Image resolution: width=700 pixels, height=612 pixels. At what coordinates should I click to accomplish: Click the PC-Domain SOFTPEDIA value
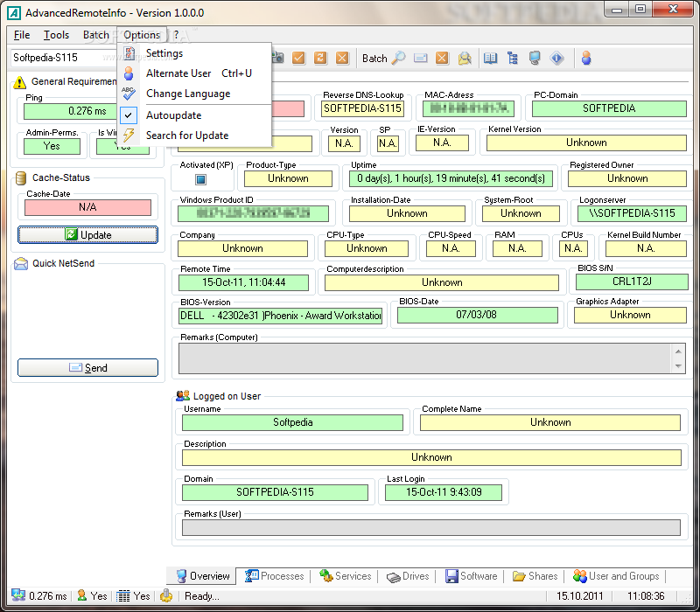[x=609, y=108]
